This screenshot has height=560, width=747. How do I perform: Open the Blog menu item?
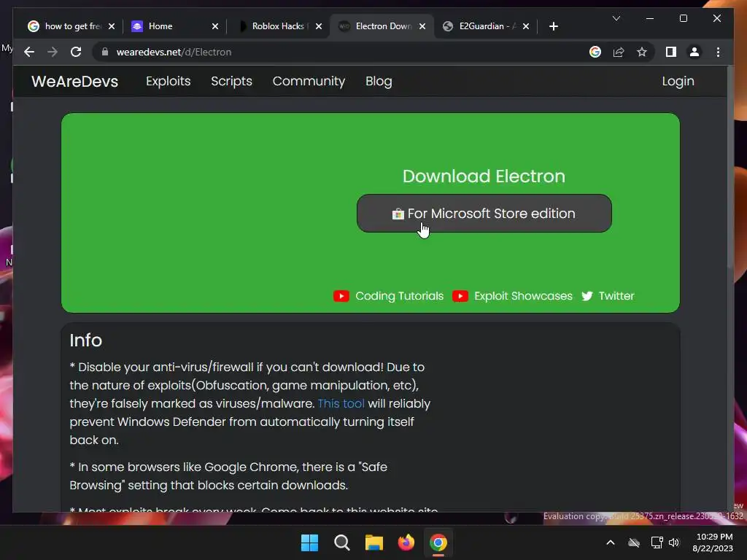tap(379, 82)
